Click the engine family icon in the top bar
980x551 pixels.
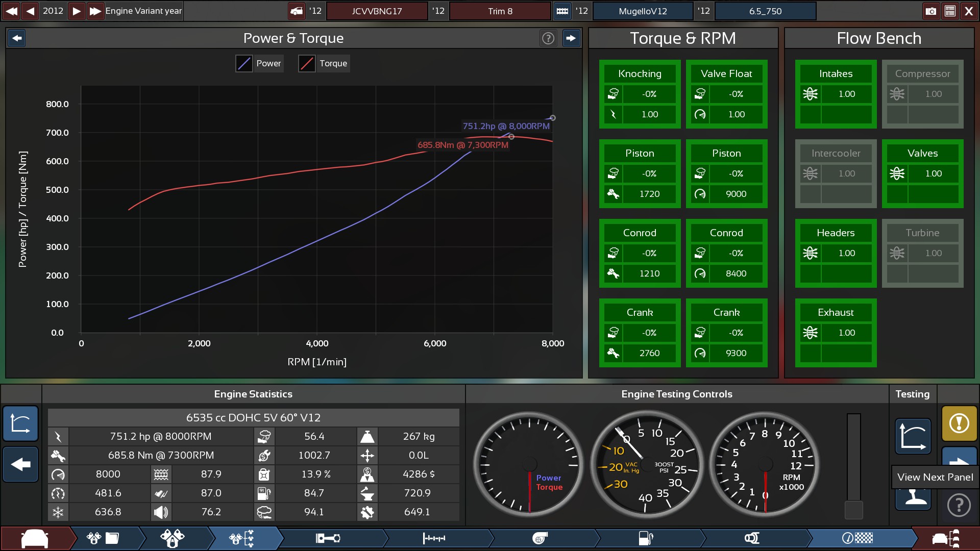click(x=562, y=11)
